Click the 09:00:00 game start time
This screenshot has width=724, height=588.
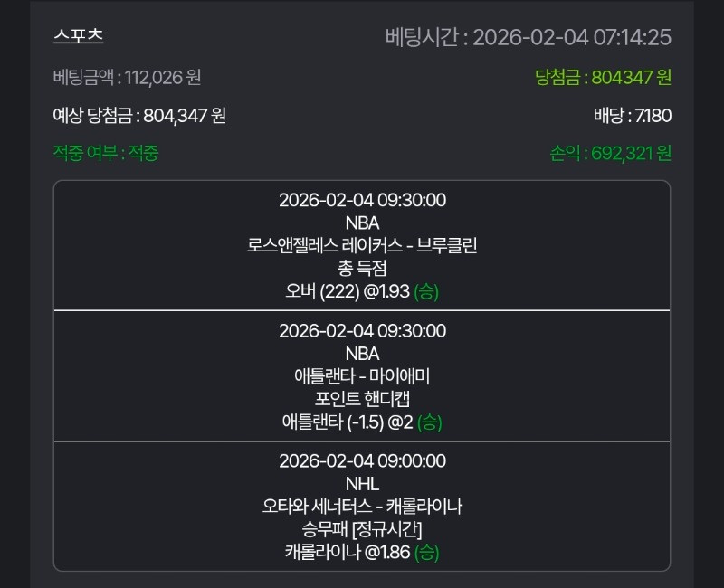[412, 461]
